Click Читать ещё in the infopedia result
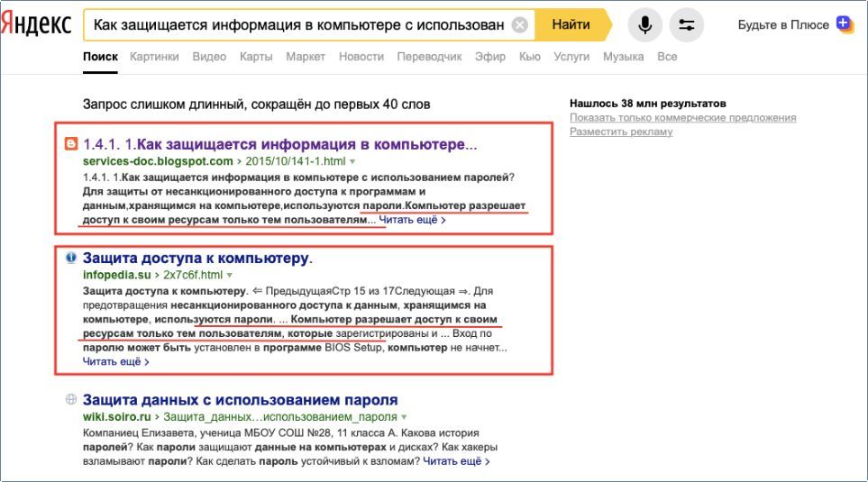 (115, 361)
